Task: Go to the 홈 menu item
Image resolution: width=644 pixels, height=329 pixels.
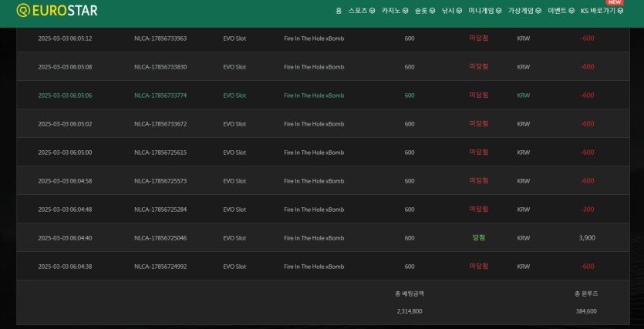Action: (339, 11)
